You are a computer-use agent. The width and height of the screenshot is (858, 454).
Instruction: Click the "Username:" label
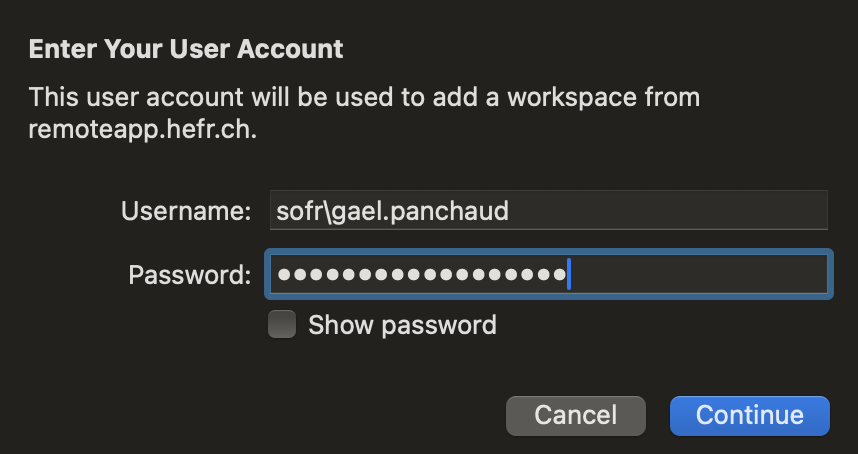[x=186, y=211]
